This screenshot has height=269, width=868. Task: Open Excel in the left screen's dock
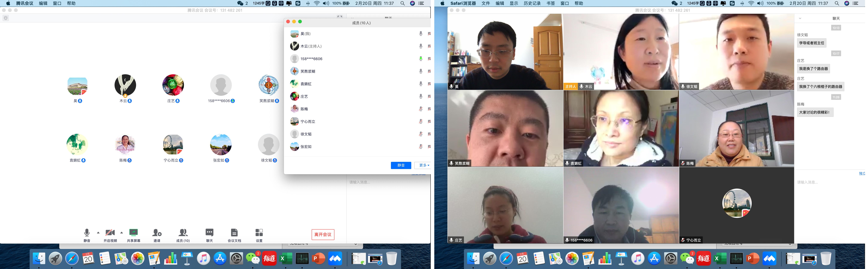pyautogui.click(x=286, y=259)
